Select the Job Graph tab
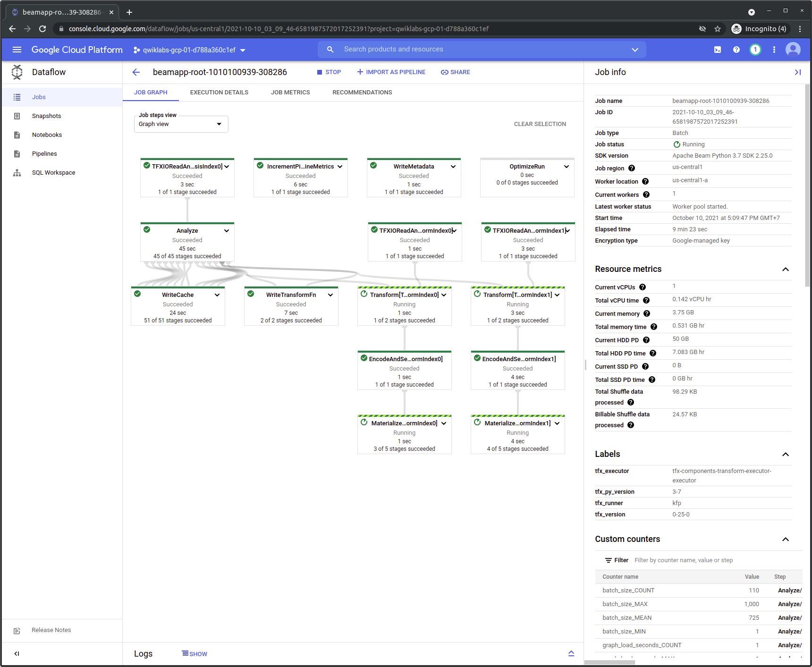This screenshot has height=667, width=812. [x=151, y=93]
